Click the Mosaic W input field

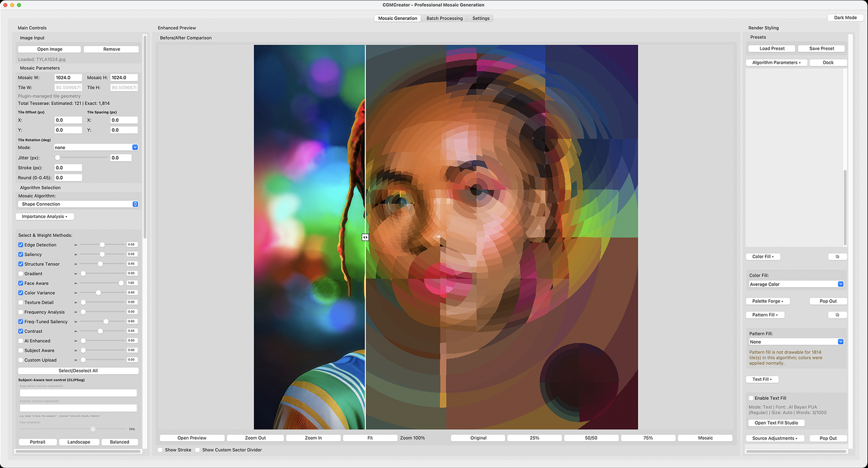[68, 78]
